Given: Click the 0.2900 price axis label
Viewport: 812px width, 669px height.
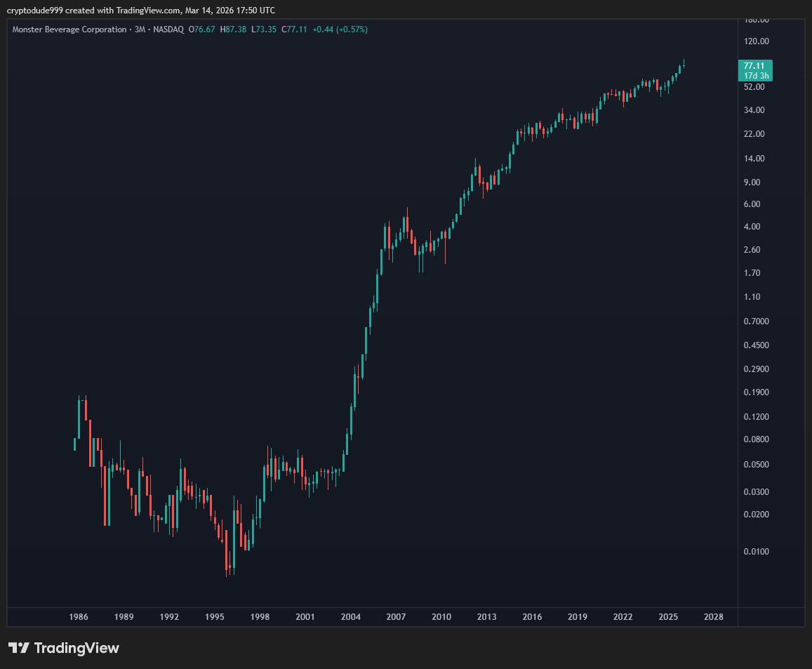Looking at the screenshot, I should 756,369.
